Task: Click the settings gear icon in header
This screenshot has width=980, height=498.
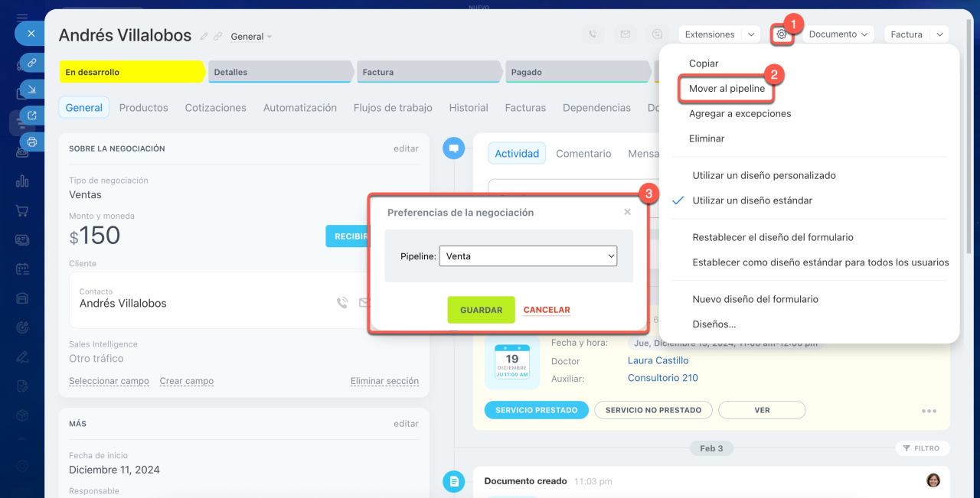Action: (x=781, y=34)
